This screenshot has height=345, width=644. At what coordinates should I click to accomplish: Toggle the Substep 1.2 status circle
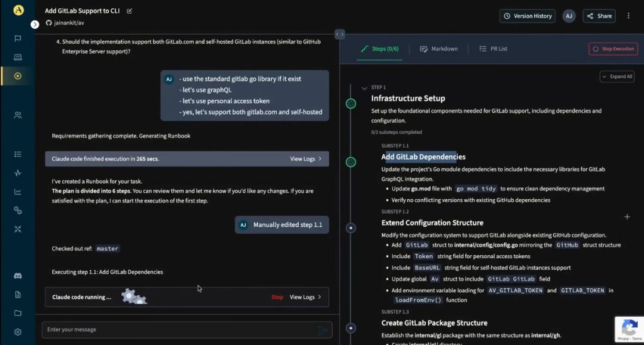point(351,228)
